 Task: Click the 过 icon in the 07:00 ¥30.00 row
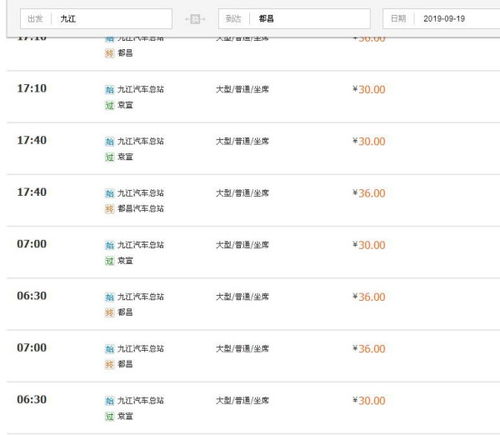tap(109, 261)
